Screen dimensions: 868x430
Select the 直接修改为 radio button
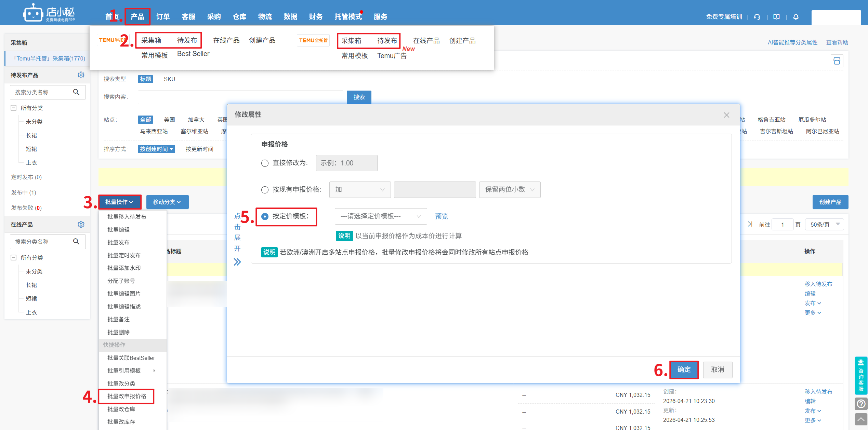point(265,163)
